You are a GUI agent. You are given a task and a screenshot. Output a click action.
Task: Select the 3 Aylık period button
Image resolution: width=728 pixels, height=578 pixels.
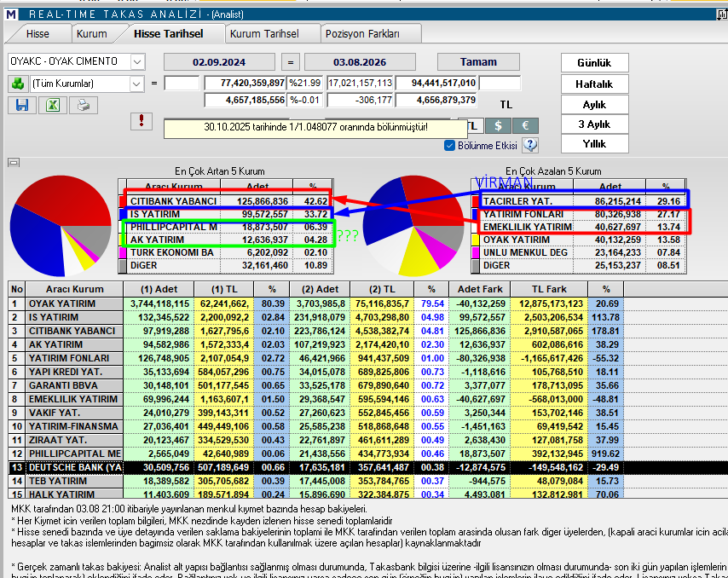tap(594, 124)
